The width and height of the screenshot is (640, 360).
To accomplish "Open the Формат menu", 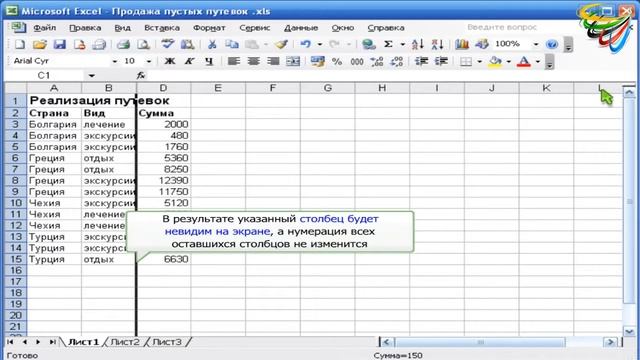I will click(x=209, y=28).
